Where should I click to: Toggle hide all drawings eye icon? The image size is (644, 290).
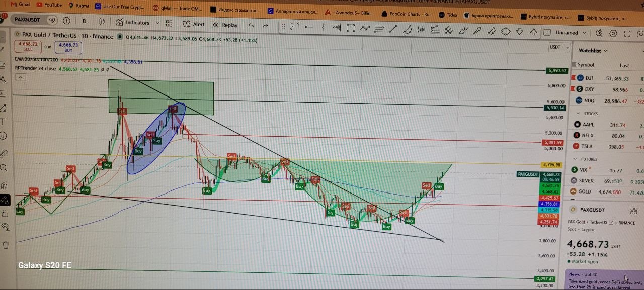coord(5,227)
